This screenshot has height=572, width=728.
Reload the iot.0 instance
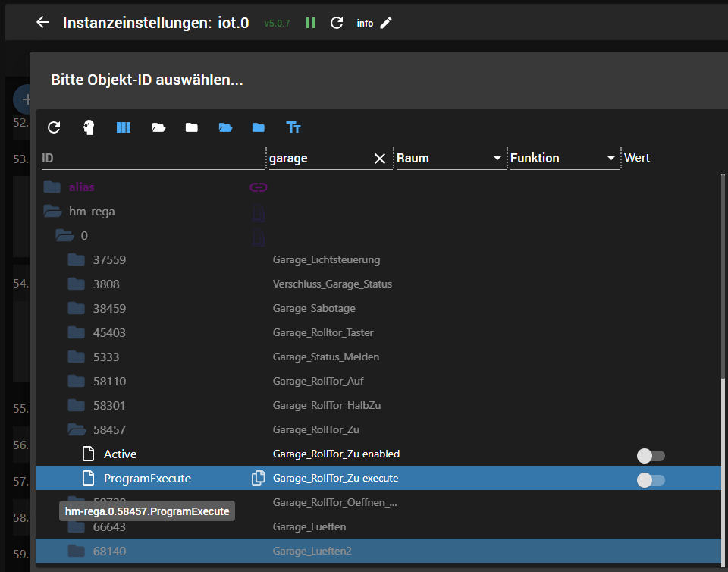coord(337,23)
